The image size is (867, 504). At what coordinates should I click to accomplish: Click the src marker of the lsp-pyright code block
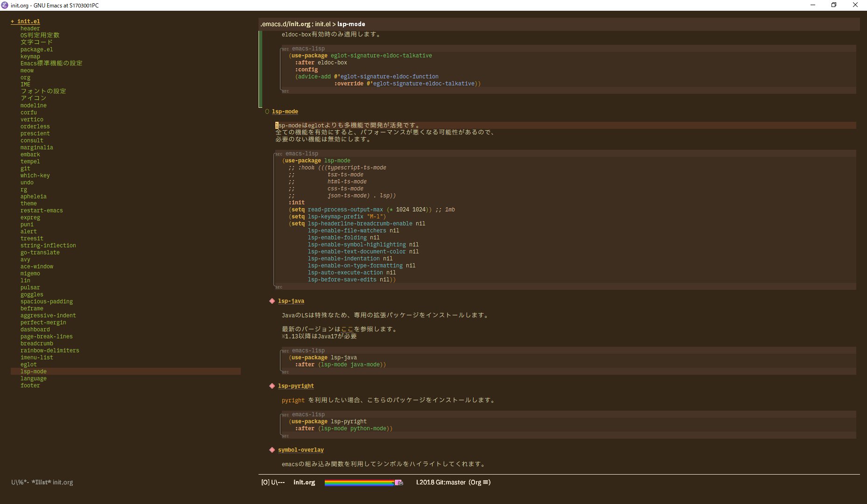click(285, 414)
